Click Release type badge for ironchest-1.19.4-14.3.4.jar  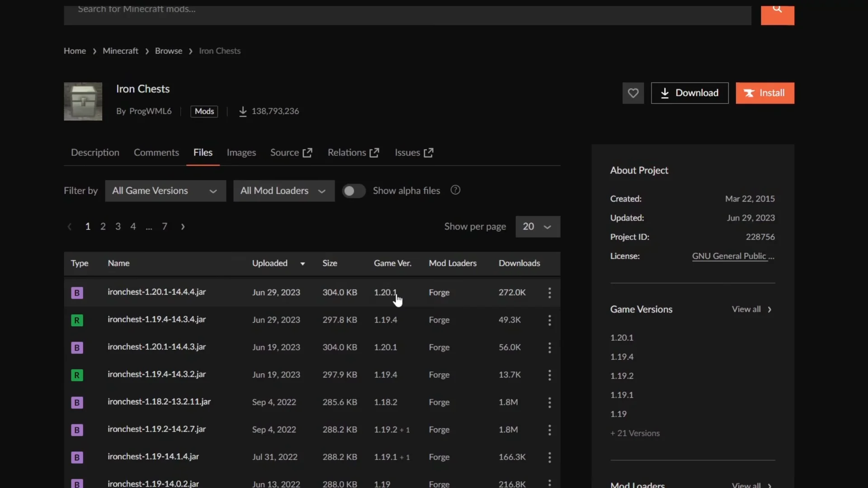(x=77, y=320)
